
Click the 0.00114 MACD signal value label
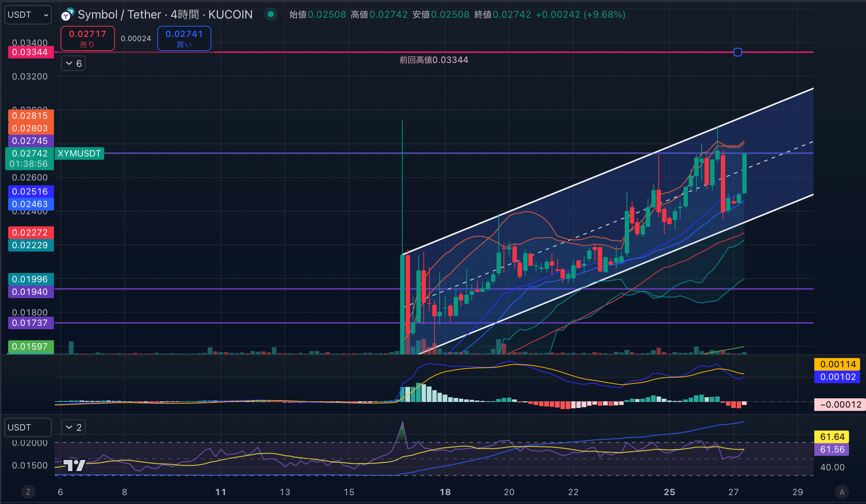[837, 364]
